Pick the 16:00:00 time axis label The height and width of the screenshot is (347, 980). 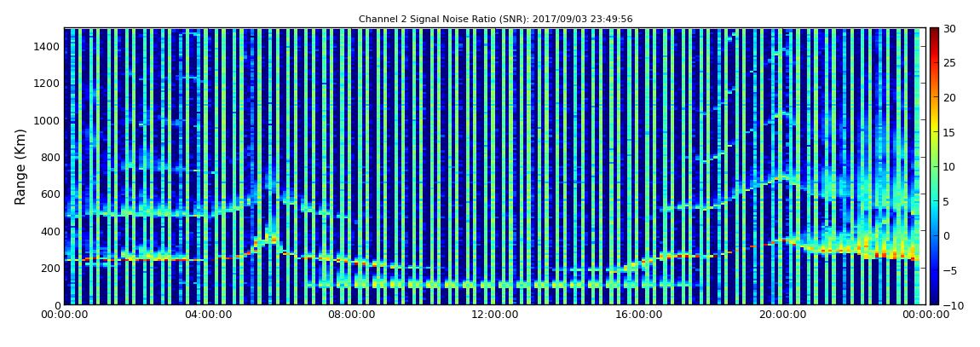tap(637, 315)
